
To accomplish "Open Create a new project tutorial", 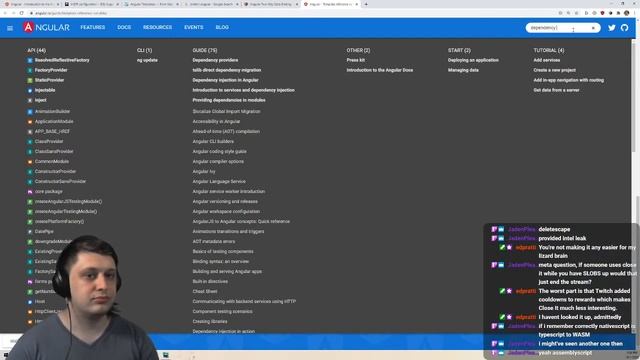I will (x=554, y=70).
